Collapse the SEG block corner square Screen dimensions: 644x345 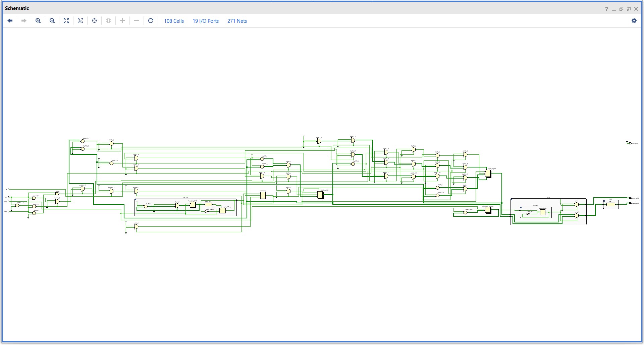click(x=604, y=201)
